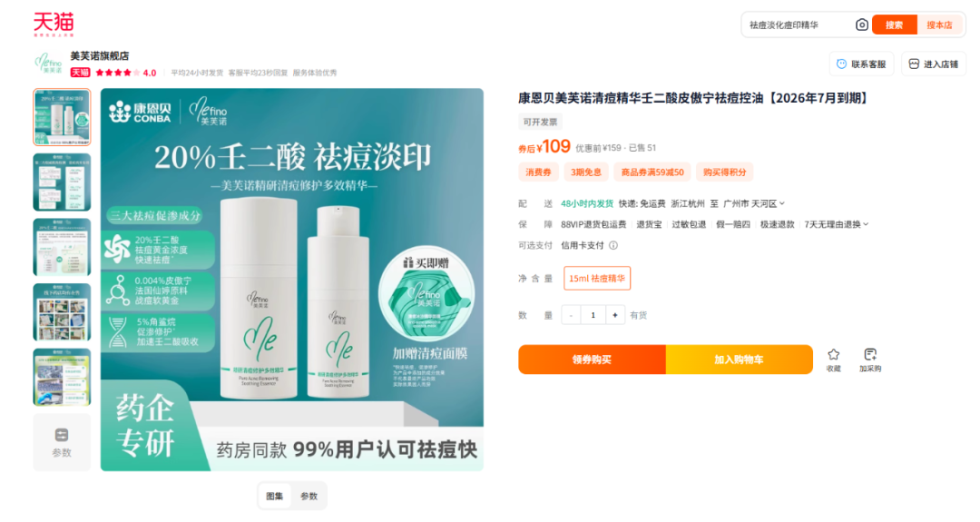Increase quantity with the plus button
Screen dimensions: 980x522
pos(615,315)
